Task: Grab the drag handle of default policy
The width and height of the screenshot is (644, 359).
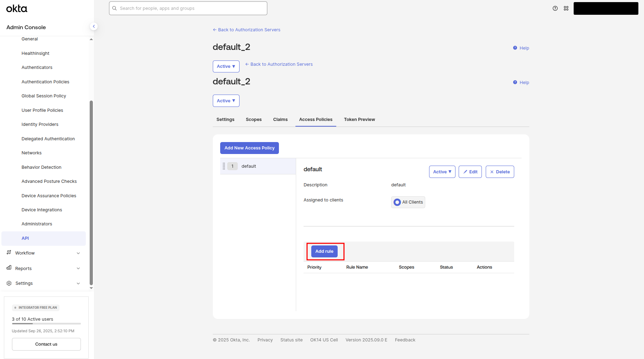Action: [224, 166]
